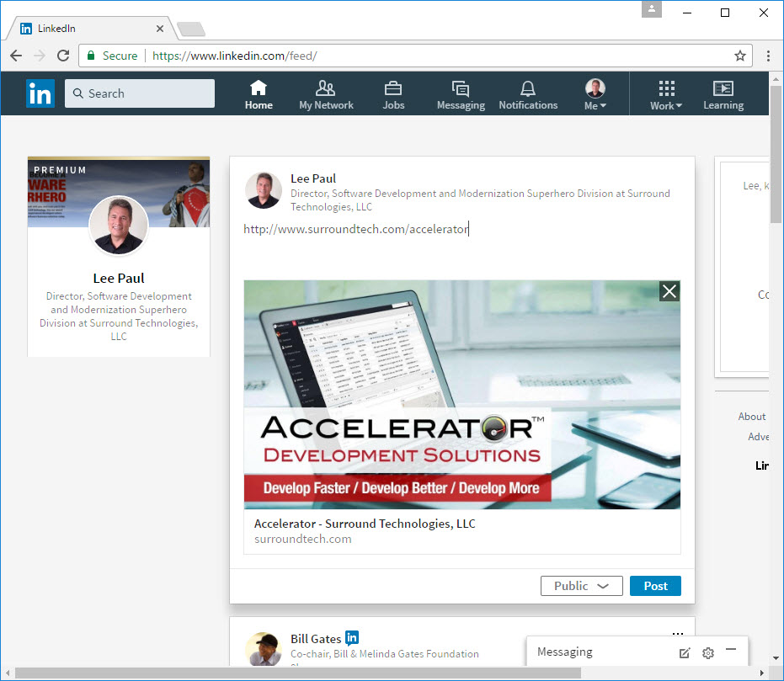The image size is (784, 681).
Task: View Notifications bell
Action: click(x=528, y=95)
